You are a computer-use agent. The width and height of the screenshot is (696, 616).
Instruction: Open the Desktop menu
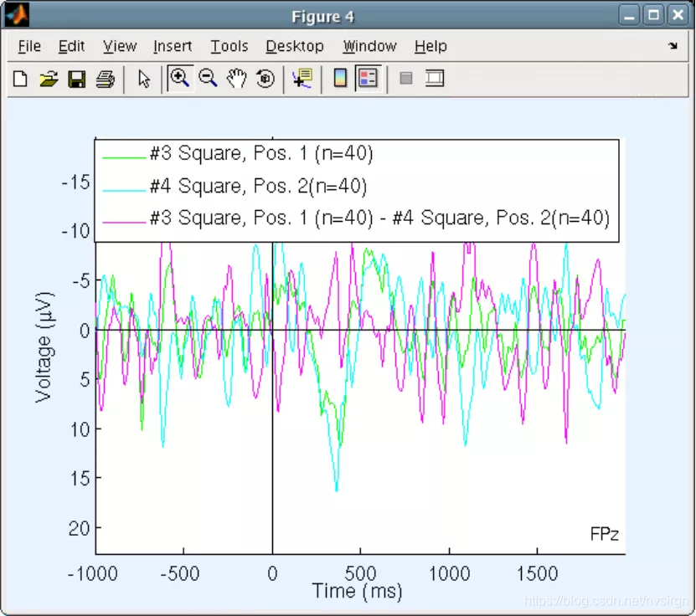click(295, 46)
